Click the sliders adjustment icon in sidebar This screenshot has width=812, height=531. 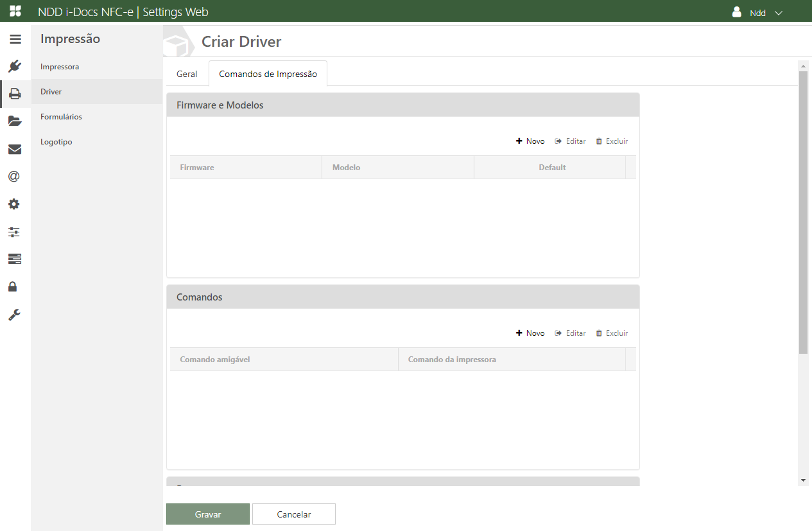tap(14, 232)
